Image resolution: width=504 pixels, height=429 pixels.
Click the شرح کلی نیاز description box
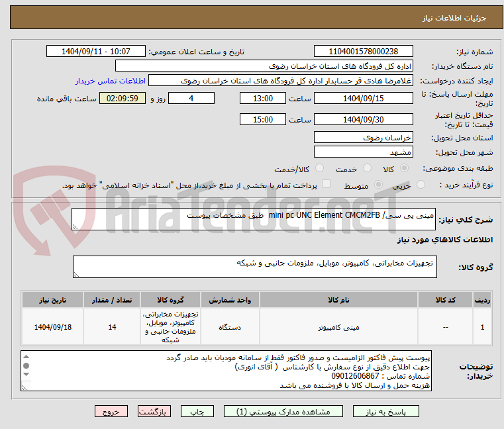[254, 219]
